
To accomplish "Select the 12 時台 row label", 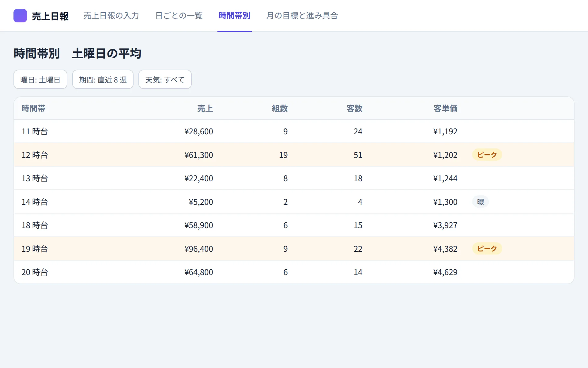I will coord(35,155).
